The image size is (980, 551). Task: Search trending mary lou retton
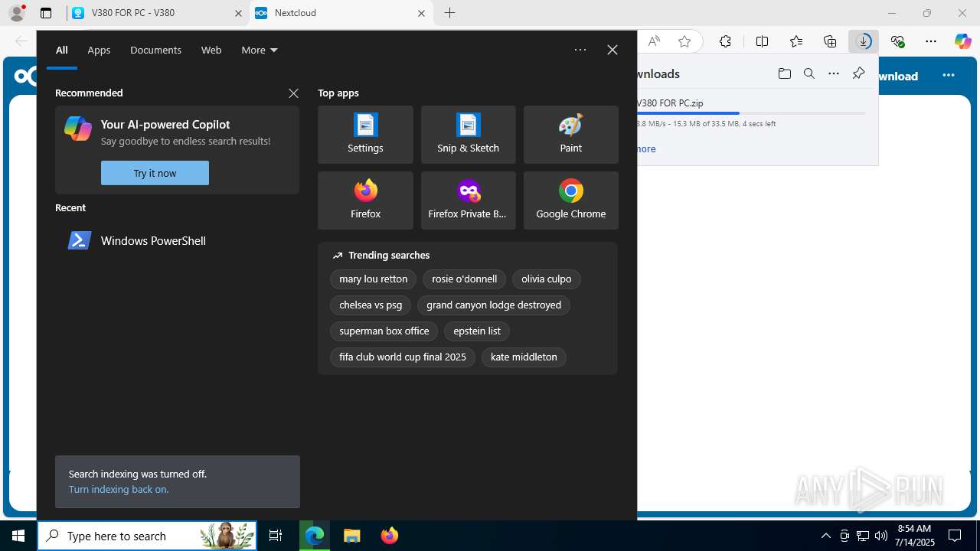click(374, 279)
